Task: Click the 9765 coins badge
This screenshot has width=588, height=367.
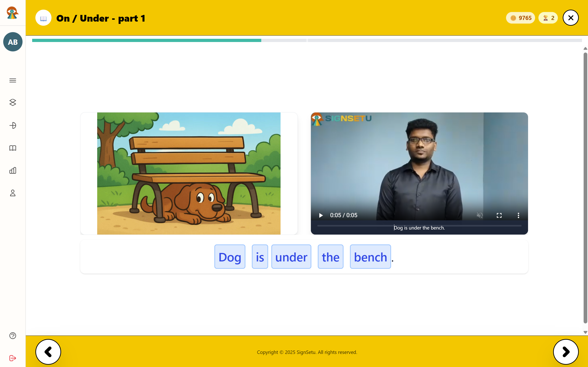Action: point(520,18)
